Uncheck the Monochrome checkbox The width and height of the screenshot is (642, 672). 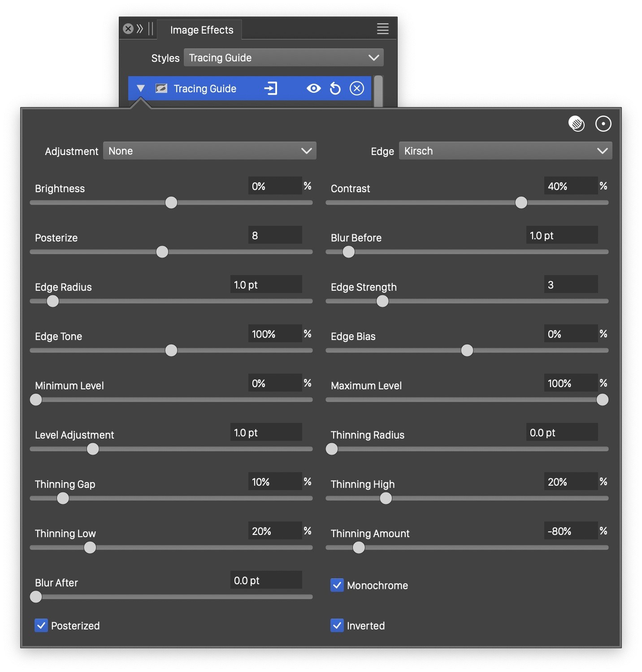(x=337, y=585)
